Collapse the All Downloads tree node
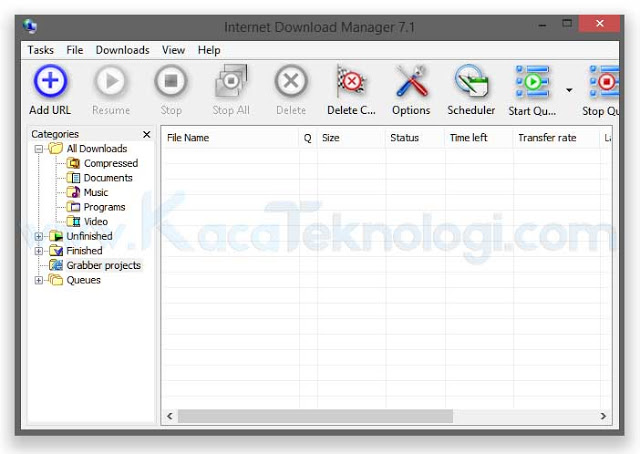 (x=38, y=149)
